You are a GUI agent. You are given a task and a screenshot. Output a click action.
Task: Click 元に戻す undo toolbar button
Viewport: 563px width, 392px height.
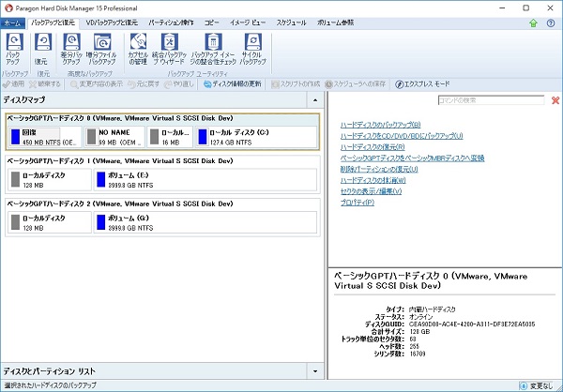[144, 84]
